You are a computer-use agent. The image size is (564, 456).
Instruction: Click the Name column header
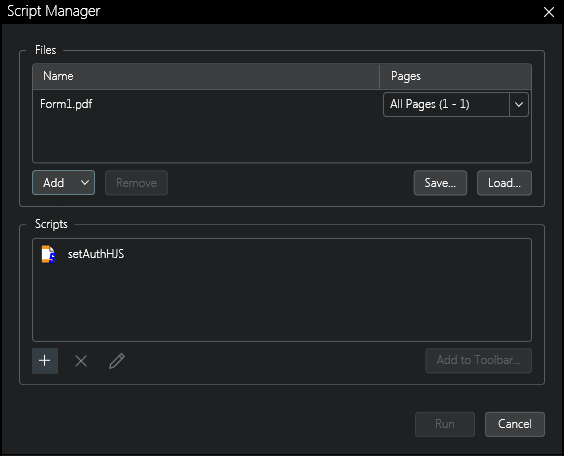point(206,76)
